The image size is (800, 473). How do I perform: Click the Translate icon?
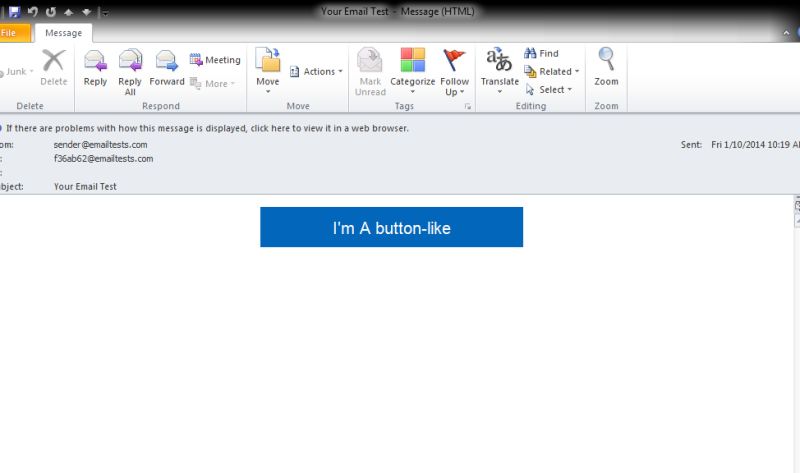(x=499, y=70)
